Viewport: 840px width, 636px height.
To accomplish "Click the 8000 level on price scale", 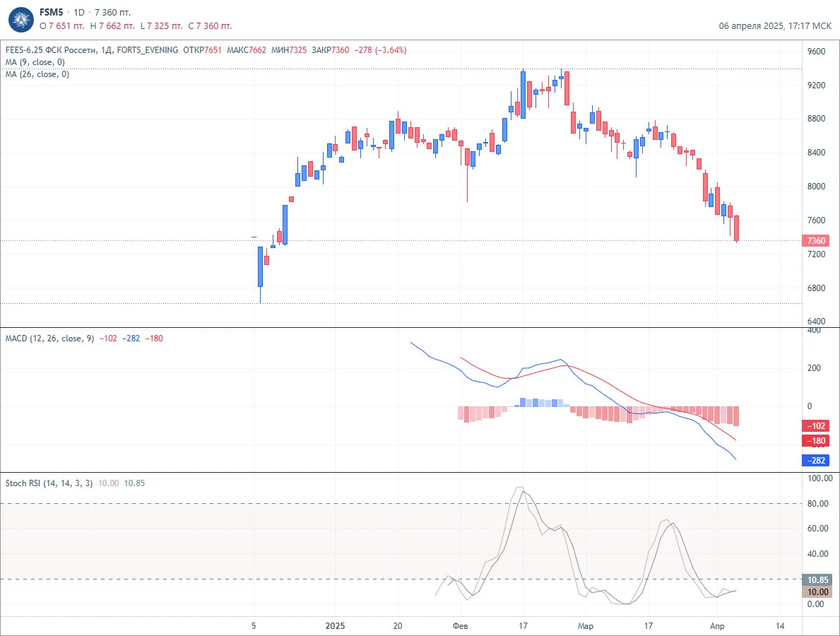I will coord(817,187).
